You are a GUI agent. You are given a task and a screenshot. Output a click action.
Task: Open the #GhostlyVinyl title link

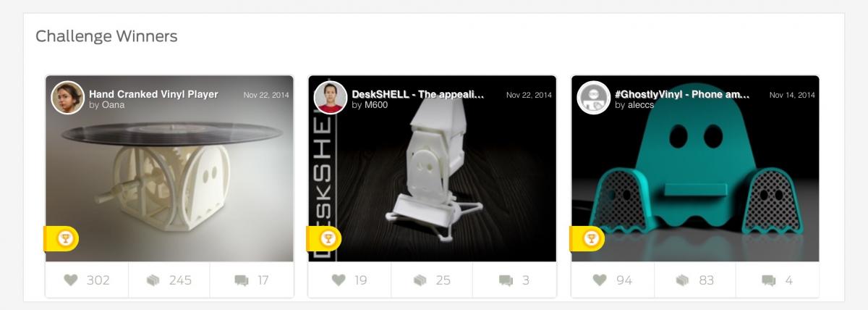[682, 94]
